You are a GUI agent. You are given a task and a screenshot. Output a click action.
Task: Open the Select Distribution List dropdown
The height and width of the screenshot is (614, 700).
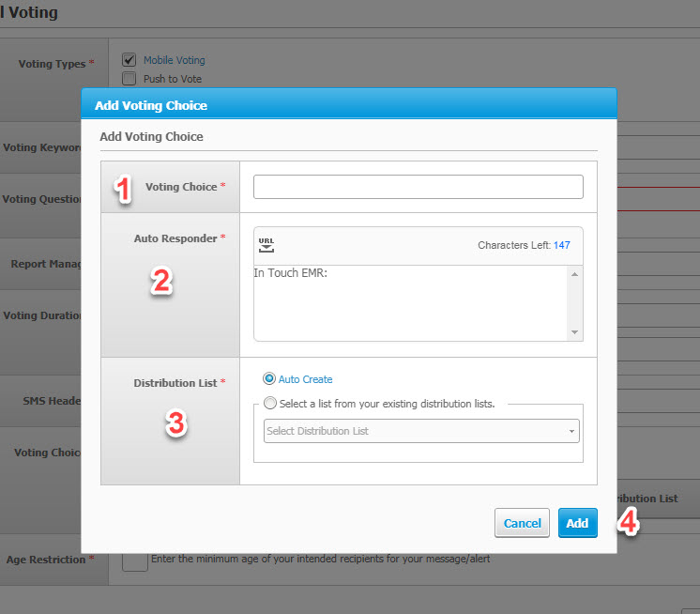pyautogui.click(x=421, y=431)
